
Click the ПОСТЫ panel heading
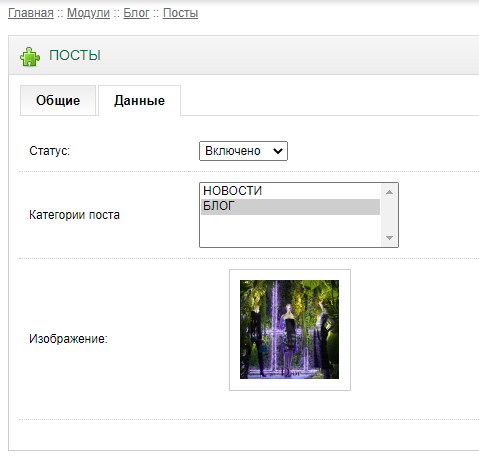[75, 55]
